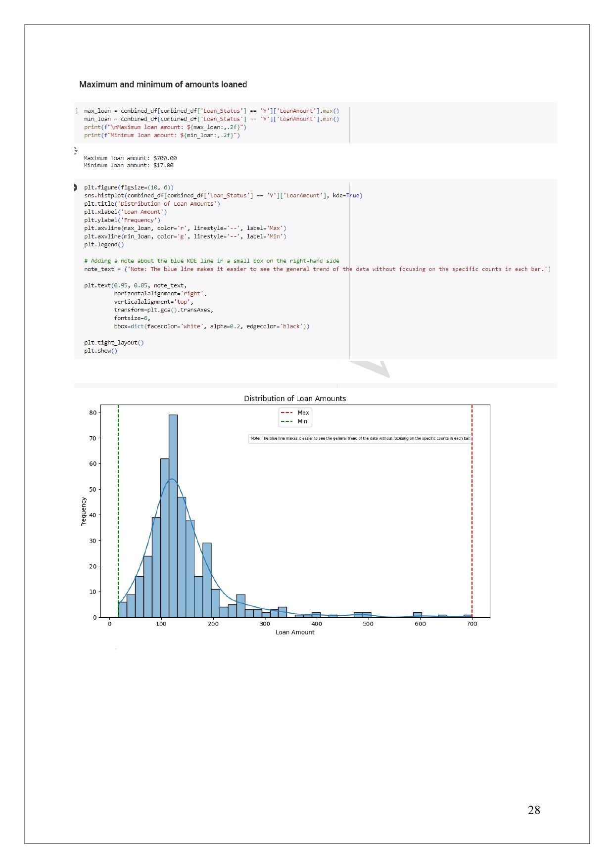This screenshot has width=614, height=868.
Task: Click the red dashed Max legend marker
Action: tap(286, 412)
